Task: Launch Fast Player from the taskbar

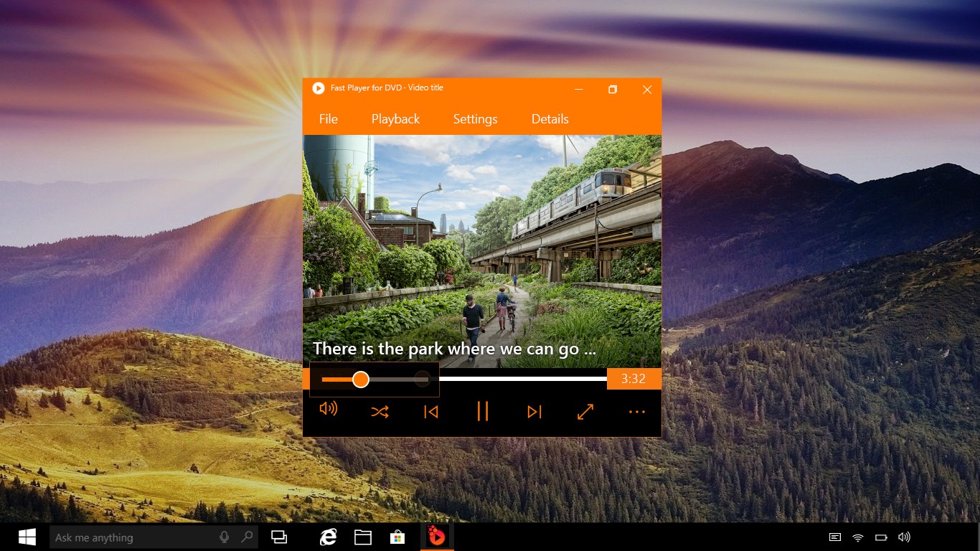Action: (x=435, y=537)
